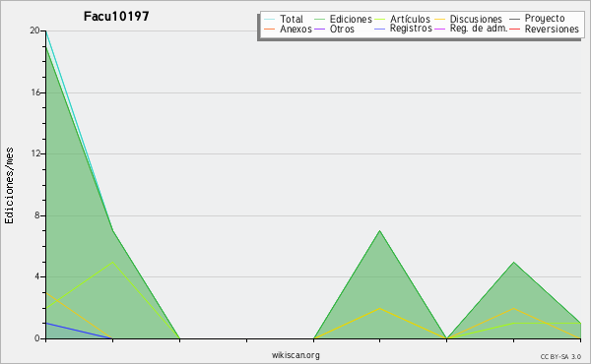Select the Ediciones legend entry

[351, 19]
